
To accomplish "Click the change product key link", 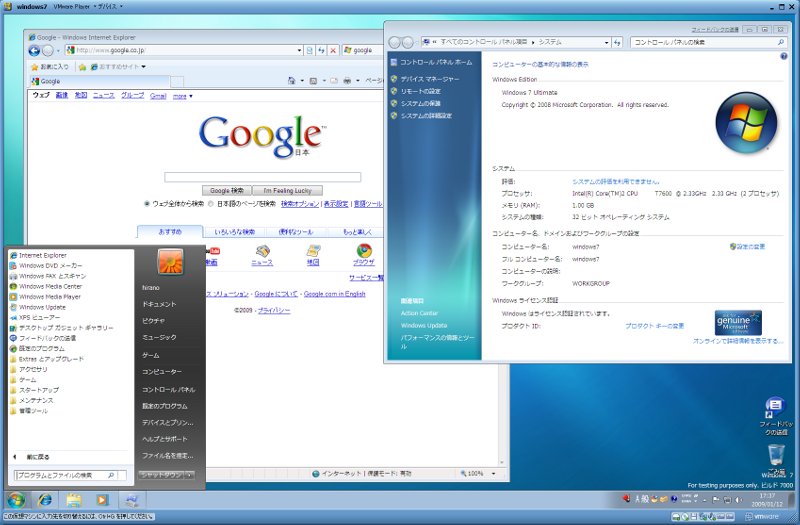I will (x=654, y=326).
